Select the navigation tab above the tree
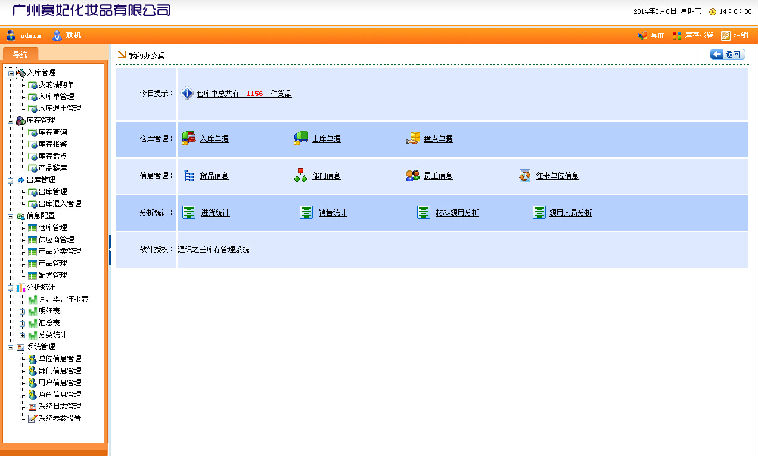758x456 pixels. [x=20, y=54]
